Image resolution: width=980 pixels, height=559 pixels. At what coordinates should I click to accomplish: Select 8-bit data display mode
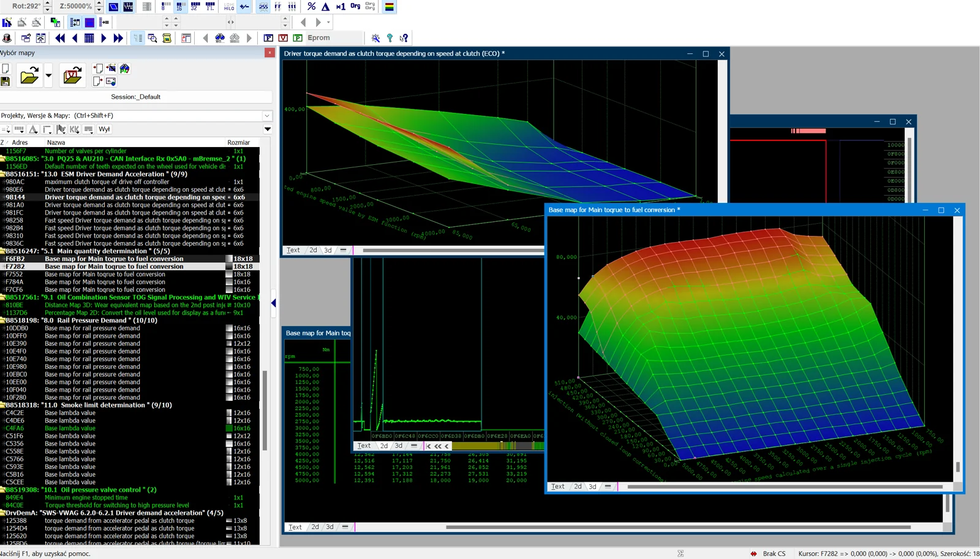[x=165, y=7]
